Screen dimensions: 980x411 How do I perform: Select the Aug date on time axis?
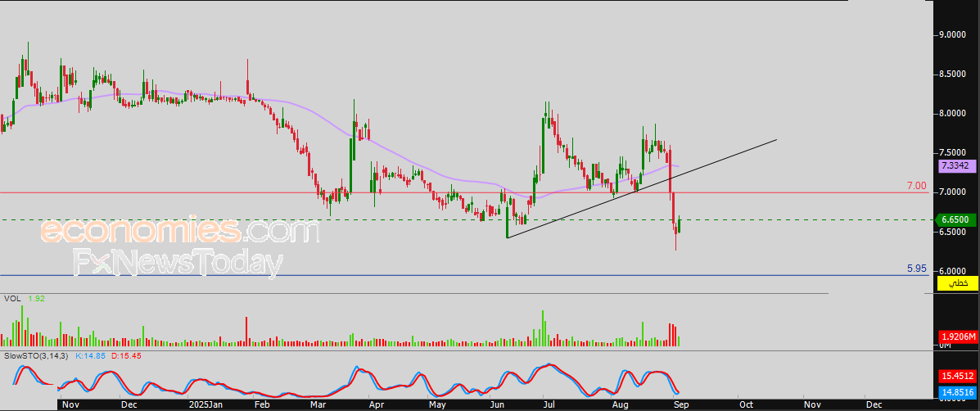(x=620, y=404)
